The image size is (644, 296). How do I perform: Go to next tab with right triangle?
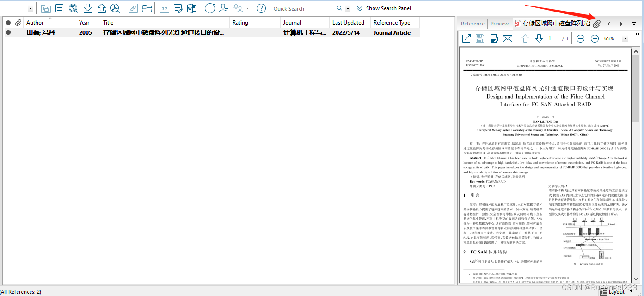tap(621, 24)
